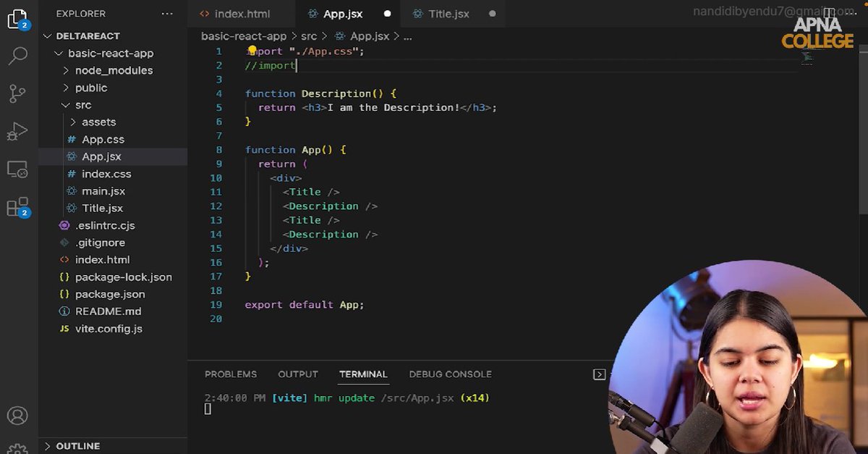Open the Explorer view icon
868x454 pixels.
pos(17,20)
